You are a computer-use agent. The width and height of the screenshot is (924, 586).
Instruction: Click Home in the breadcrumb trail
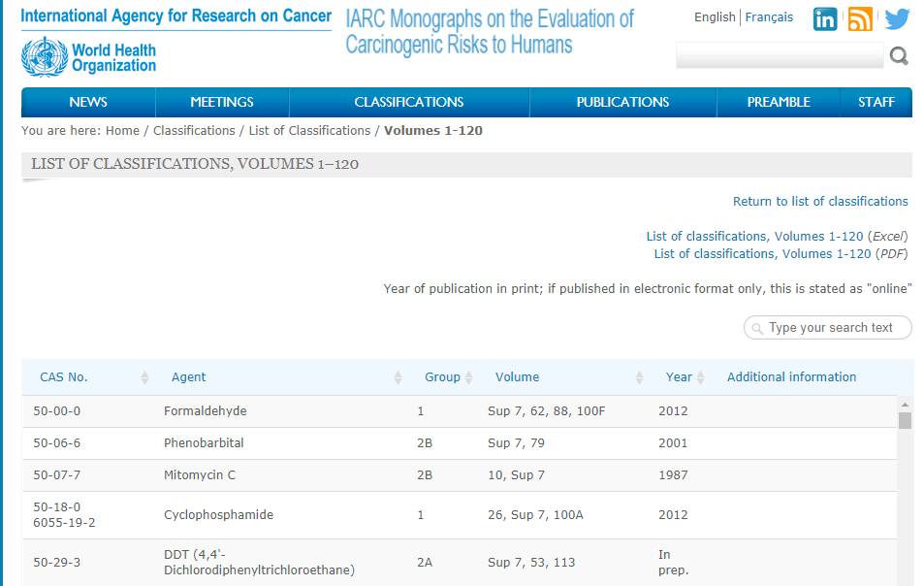coord(122,130)
